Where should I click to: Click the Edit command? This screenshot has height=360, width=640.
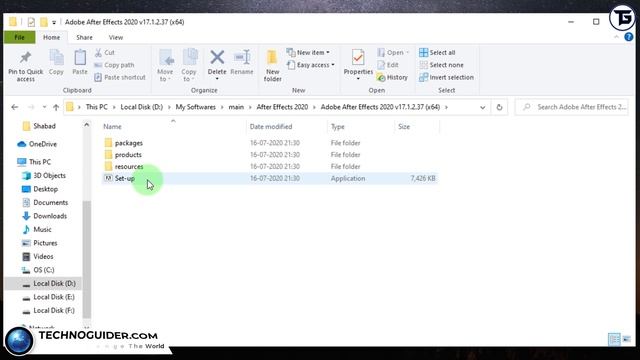click(x=388, y=65)
